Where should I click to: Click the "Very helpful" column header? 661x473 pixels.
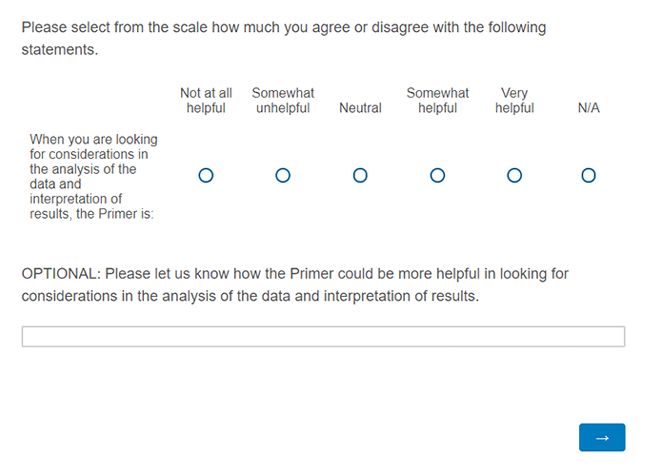pyautogui.click(x=514, y=100)
